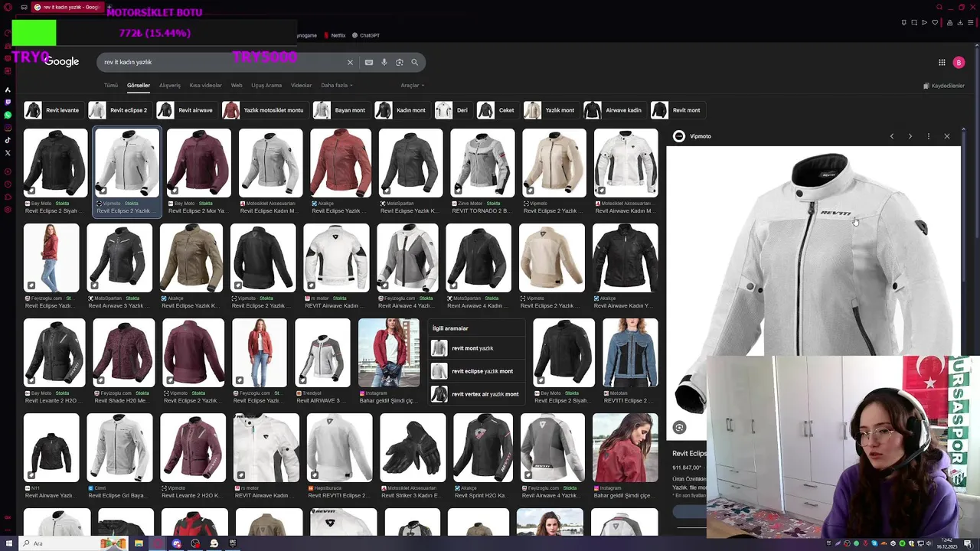
Task: Switch to the Tümü results tab
Action: (x=111, y=85)
